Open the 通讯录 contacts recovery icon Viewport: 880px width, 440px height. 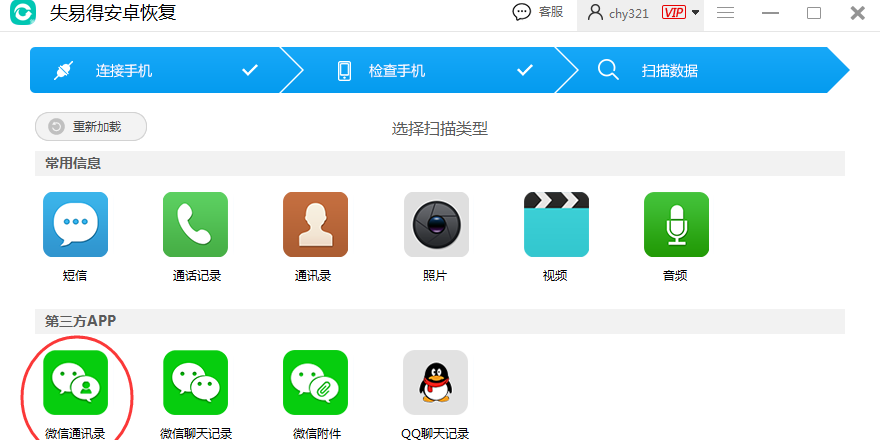pyautogui.click(x=315, y=224)
